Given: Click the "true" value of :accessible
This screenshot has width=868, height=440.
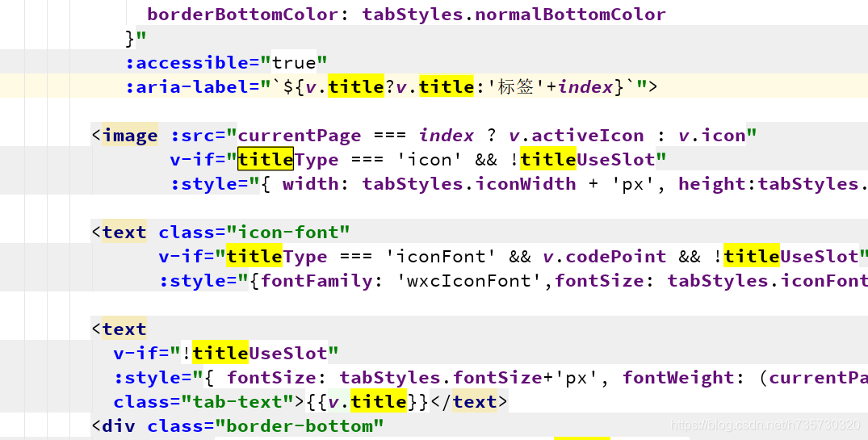Looking at the screenshot, I should coord(294,62).
